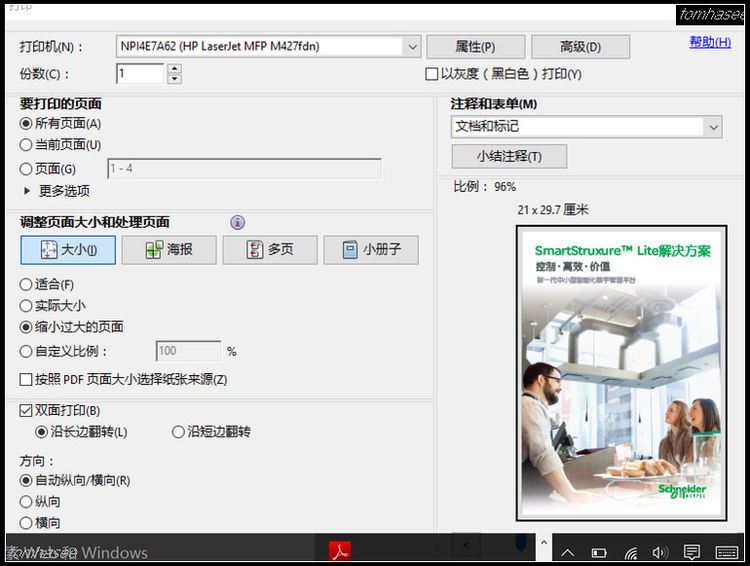This screenshot has width=750, height=566.
Task: Click 小结注释 (Summarize comments) button
Action: 508,157
